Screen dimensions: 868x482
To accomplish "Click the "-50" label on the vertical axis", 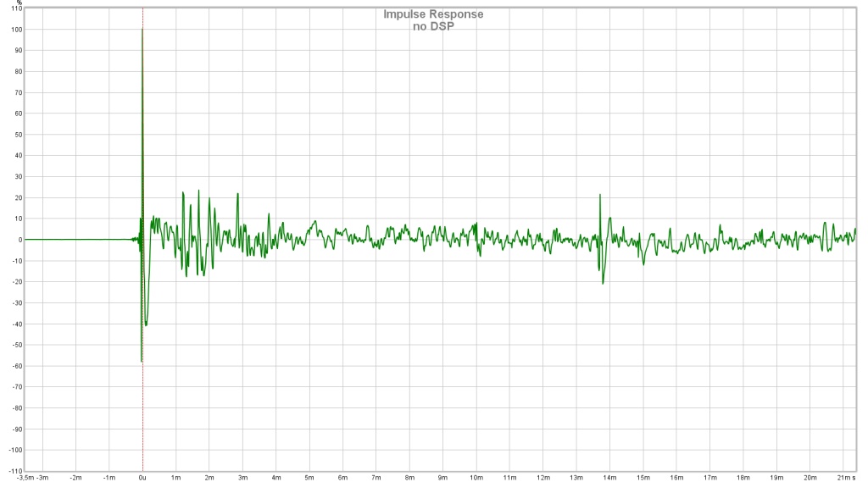I will [x=14, y=345].
